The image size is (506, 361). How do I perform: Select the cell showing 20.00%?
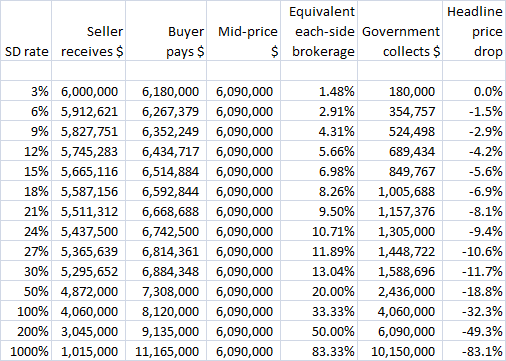click(319, 291)
